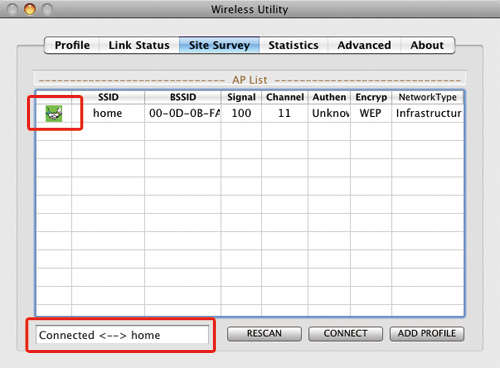Screen dimensions: 500x368
Task: Click the channel value 11
Action: coord(285,113)
